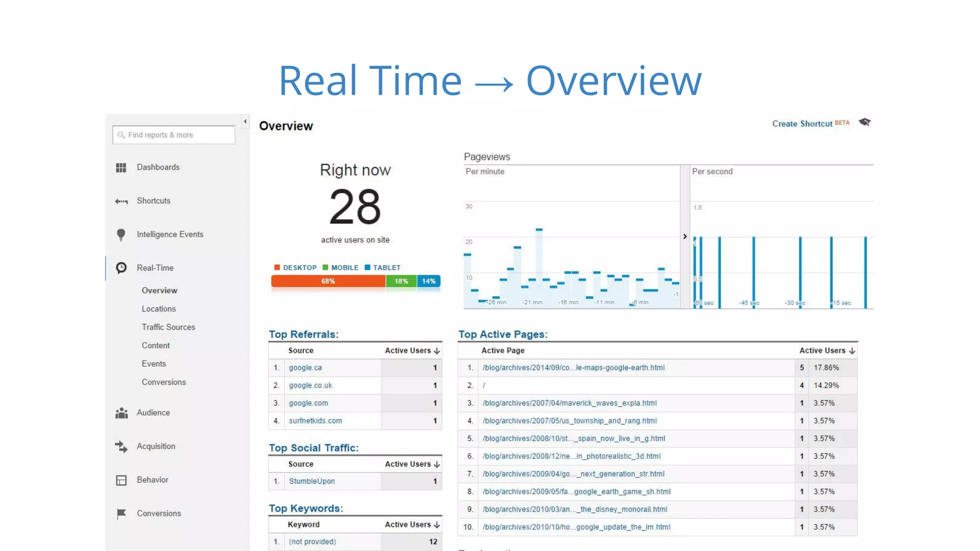
Task: Click the 17.86% value in active pages
Action: pos(826,368)
